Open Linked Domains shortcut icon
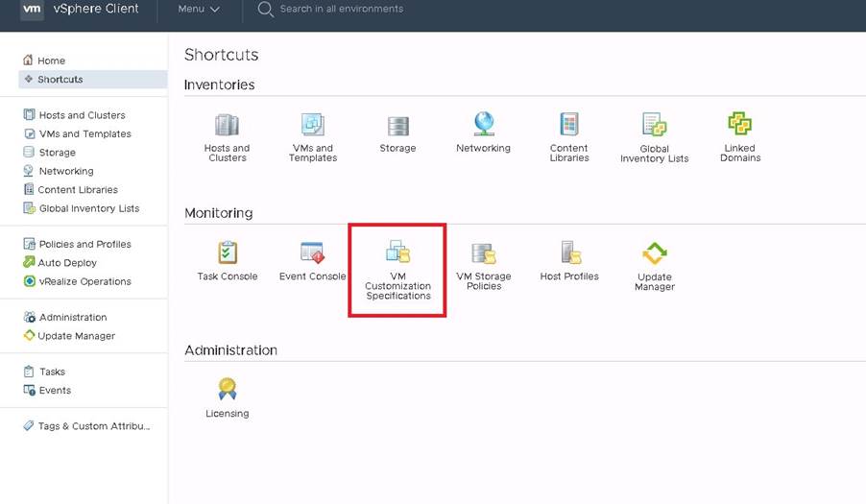This screenshot has height=504, width=866. 740,123
